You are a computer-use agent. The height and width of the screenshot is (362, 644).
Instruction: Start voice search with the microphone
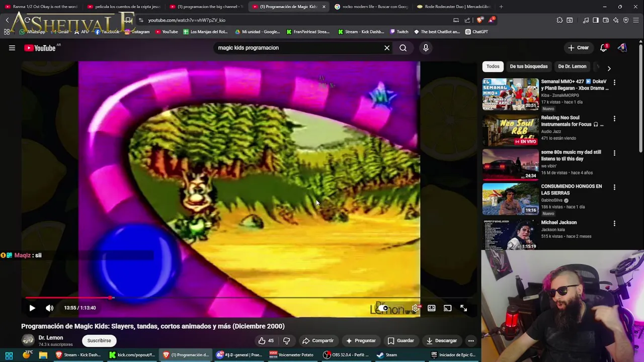tap(426, 48)
